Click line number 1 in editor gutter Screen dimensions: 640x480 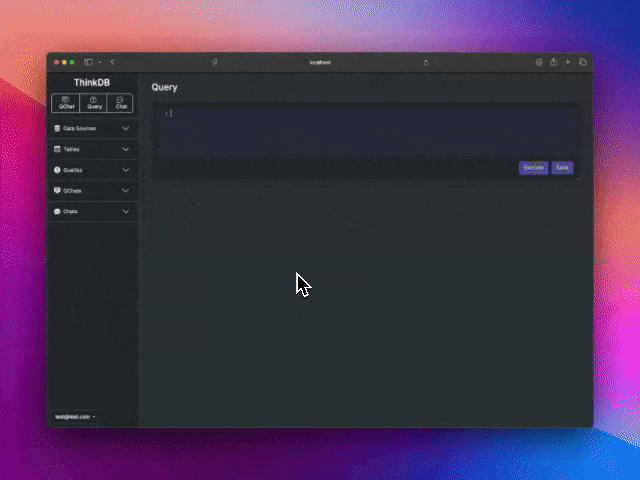tap(166, 113)
